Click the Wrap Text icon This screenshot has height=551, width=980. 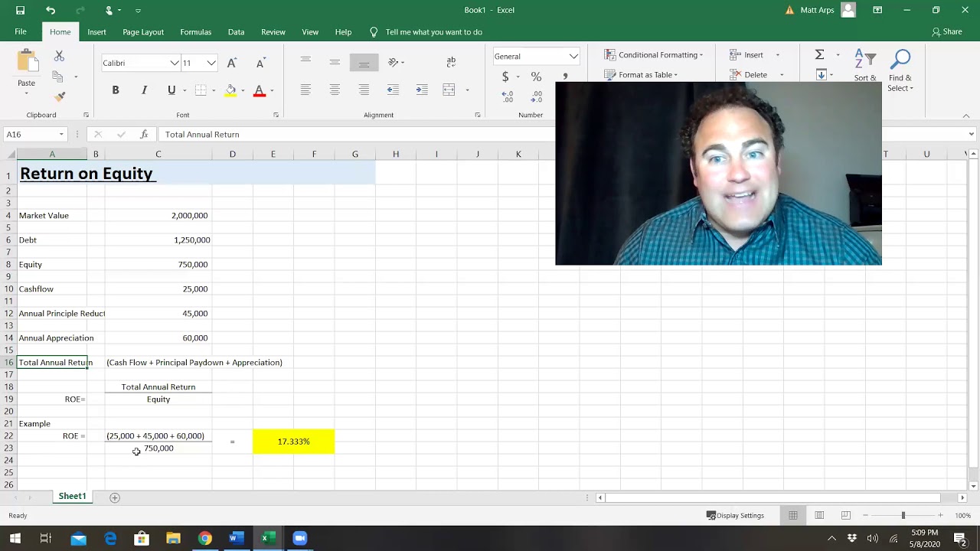pos(451,62)
